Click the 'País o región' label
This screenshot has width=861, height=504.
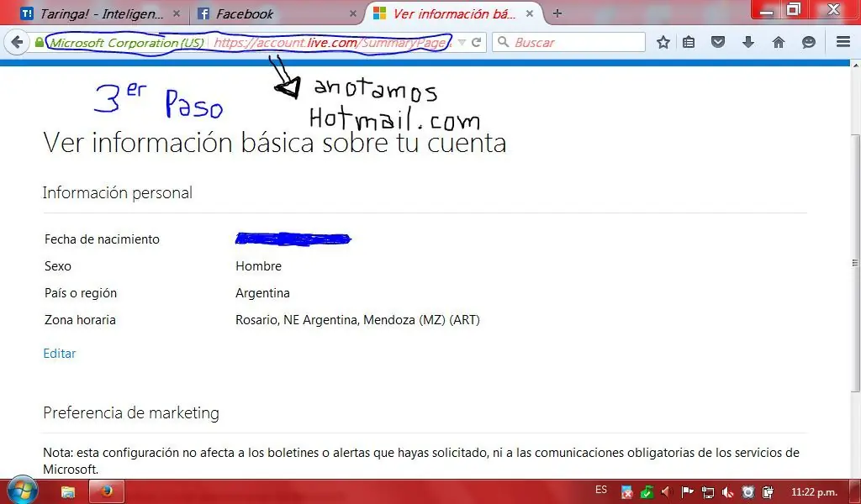[80, 293]
